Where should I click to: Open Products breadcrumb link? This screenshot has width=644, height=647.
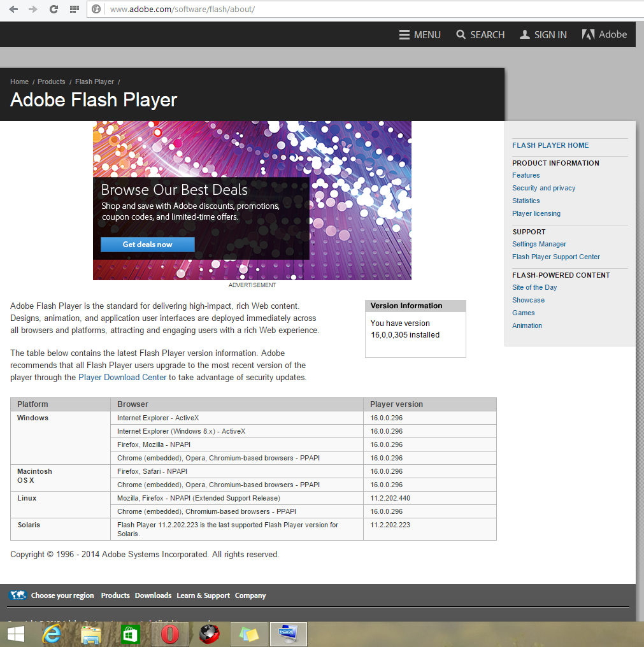point(51,82)
